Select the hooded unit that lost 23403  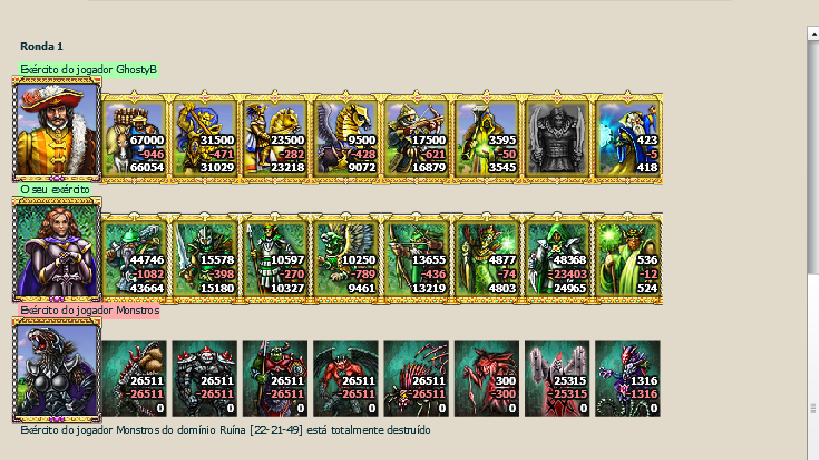[557, 258]
